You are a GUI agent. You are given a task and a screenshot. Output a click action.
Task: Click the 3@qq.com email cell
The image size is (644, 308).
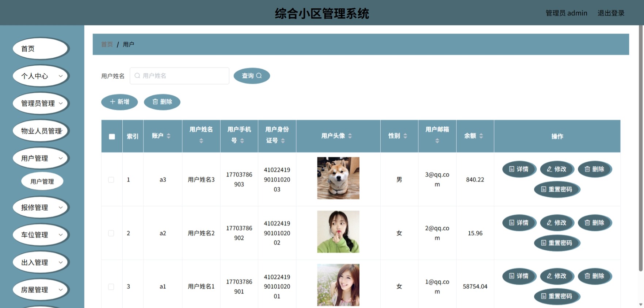point(437,180)
